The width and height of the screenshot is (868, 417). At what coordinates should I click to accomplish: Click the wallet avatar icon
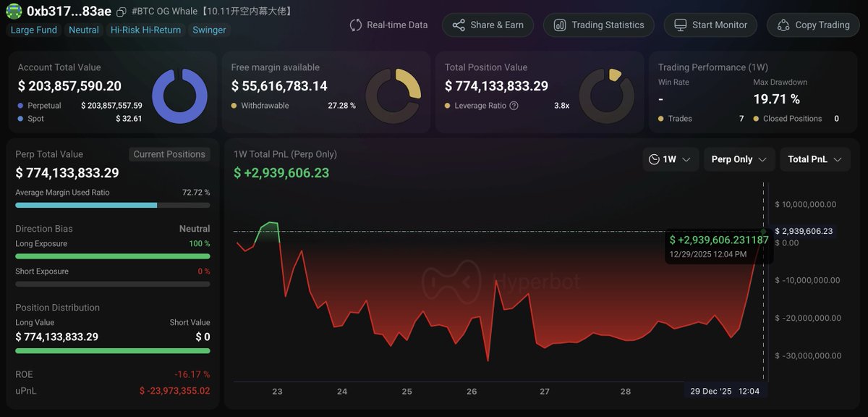[x=14, y=11]
